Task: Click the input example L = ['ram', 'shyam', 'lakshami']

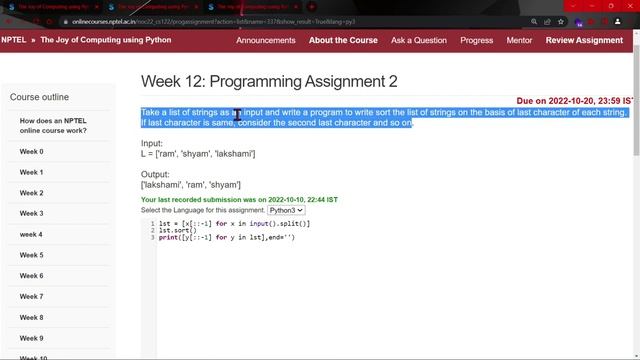Action: 198,154
